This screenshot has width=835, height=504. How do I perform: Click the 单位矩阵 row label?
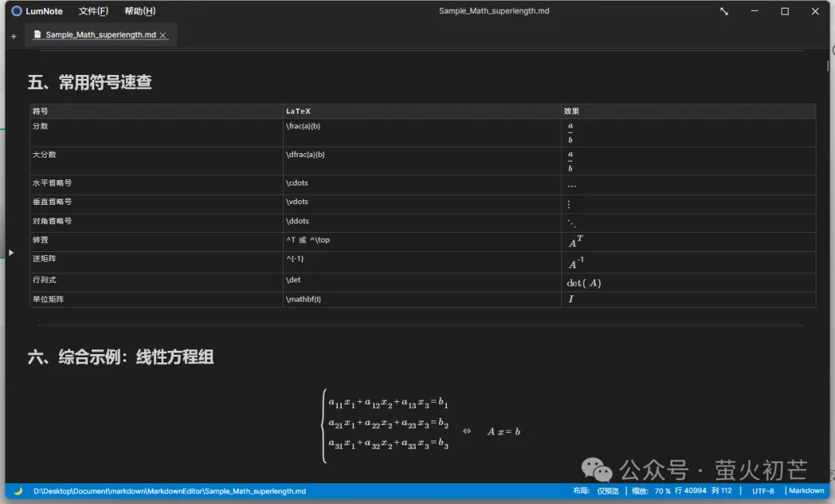[x=48, y=299]
